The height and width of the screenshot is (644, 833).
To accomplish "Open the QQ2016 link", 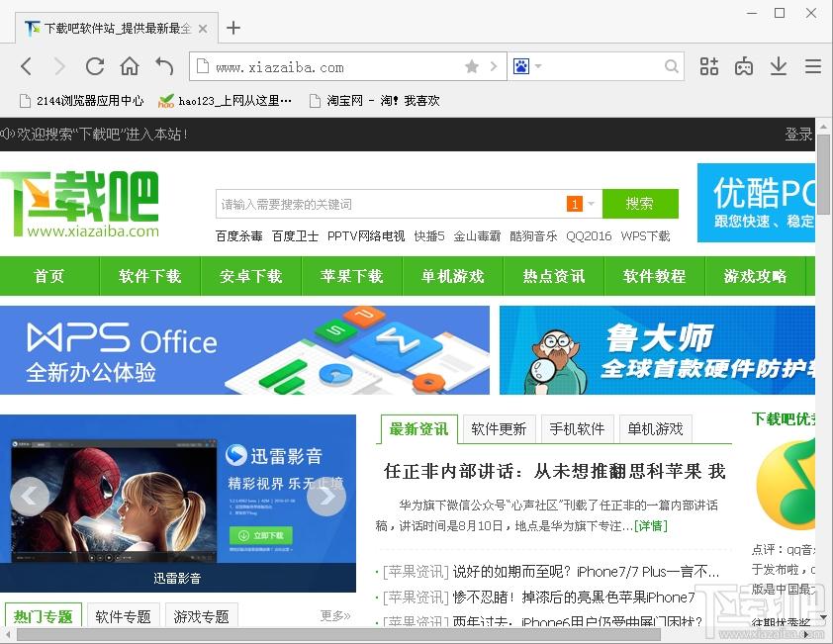I will (589, 235).
